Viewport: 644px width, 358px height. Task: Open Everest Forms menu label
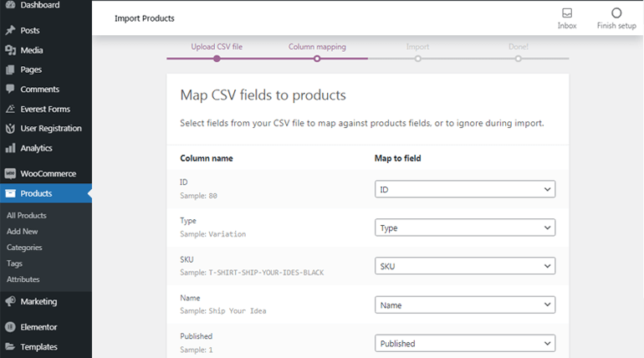(x=45, y=109)
